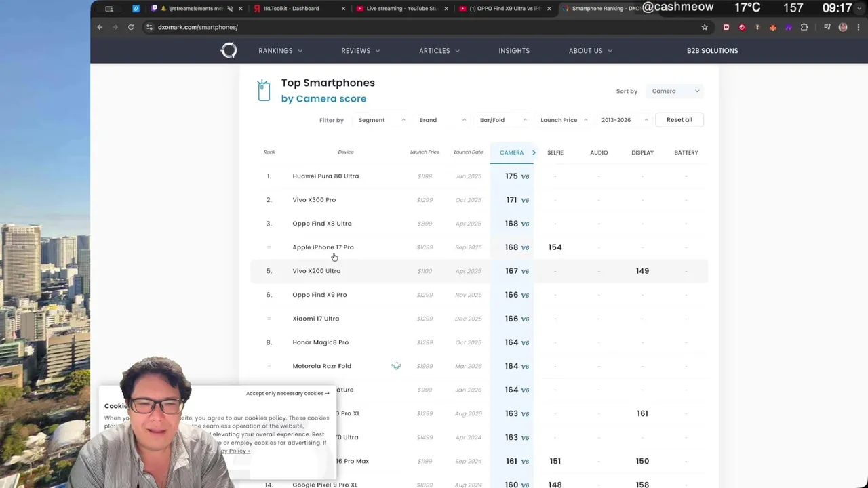Open the Bar/Fold filter dropdown
Image resolution: width=868 pixels, height=488 pixels.
click(503, 120)
